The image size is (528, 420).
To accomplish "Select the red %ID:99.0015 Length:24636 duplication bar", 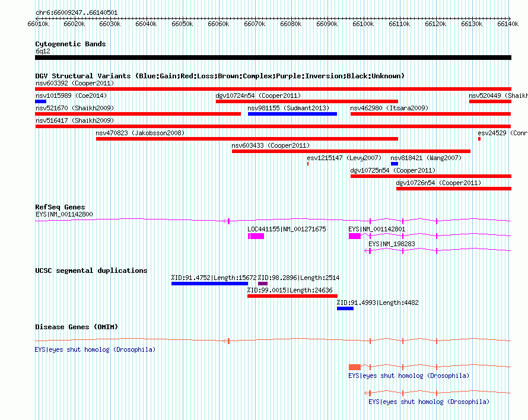I will pos(292,296).
